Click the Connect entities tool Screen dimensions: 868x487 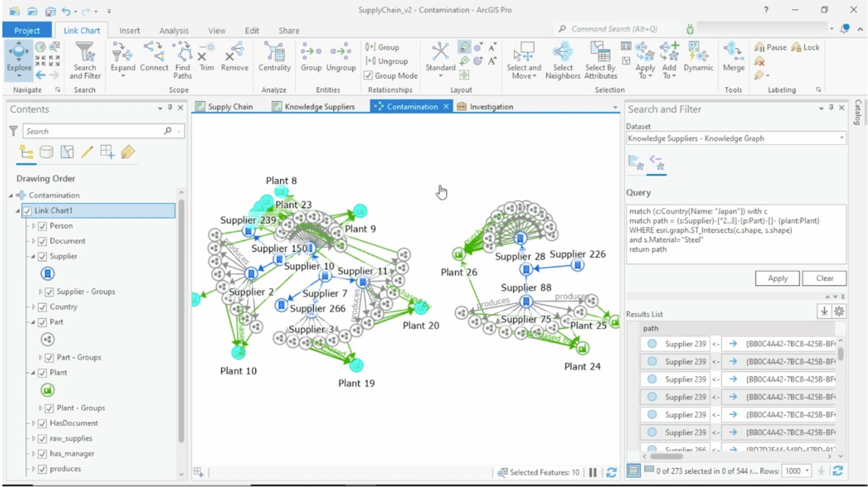154,56
